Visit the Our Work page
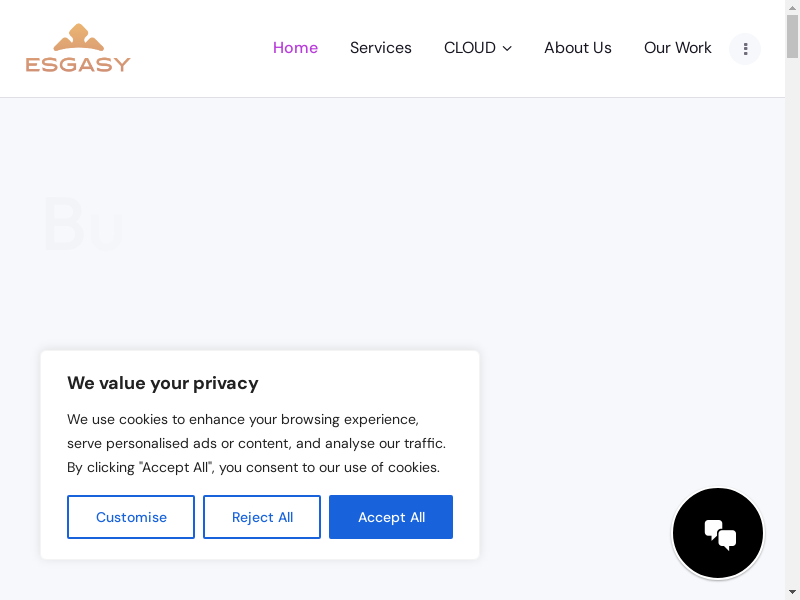 677,48
